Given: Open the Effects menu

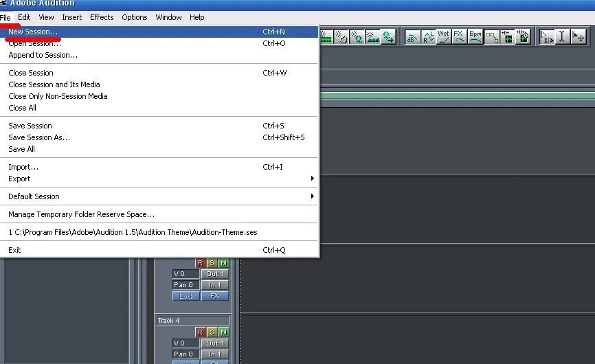Looking at the screenshot, I should click(102, 17).
